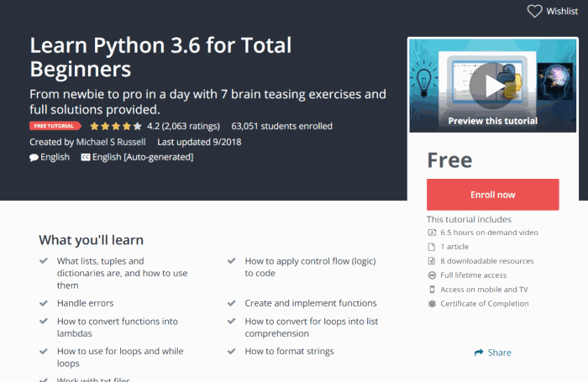Click the 6.5 hours on-demand video text

(489, 233)
